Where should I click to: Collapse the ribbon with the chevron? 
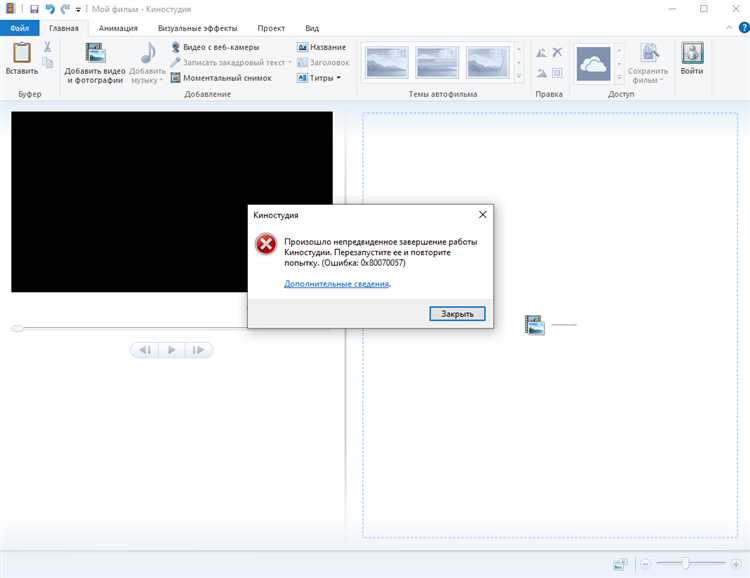[x=729, y=28]
